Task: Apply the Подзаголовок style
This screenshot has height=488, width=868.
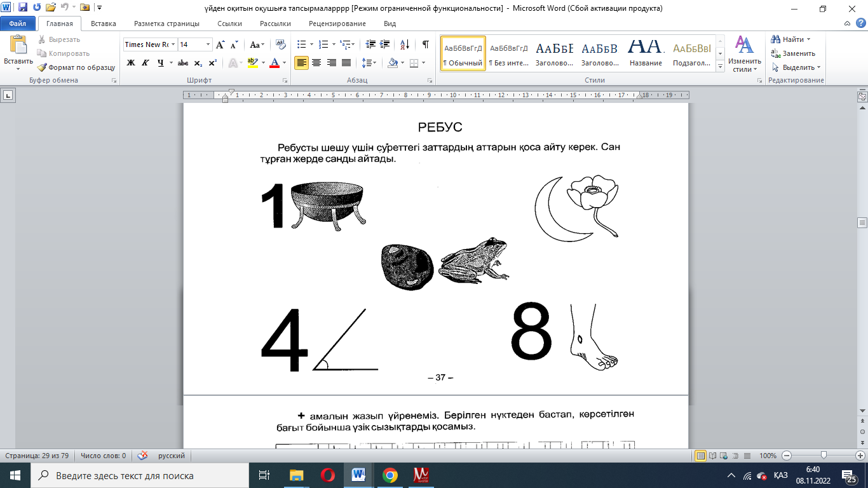Action: (x=692, y=53)
